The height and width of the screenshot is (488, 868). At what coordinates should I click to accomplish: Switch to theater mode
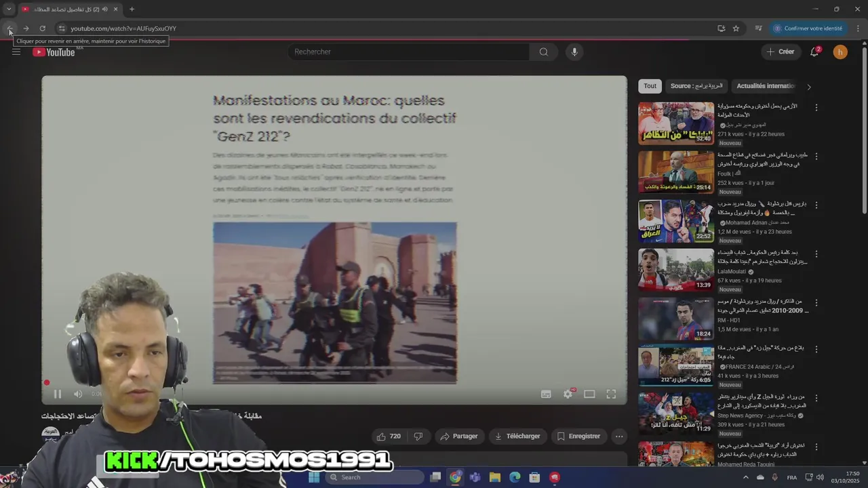[589, 394]
